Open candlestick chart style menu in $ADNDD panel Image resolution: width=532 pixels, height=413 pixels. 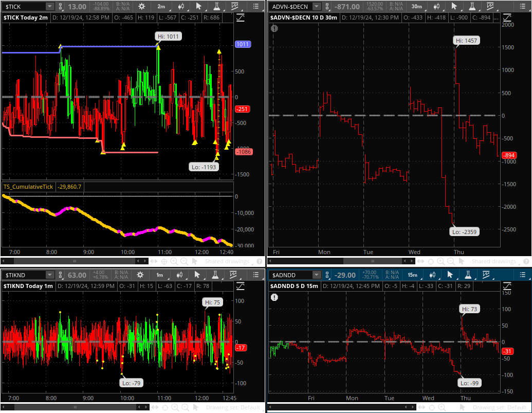tap(432, 275)
